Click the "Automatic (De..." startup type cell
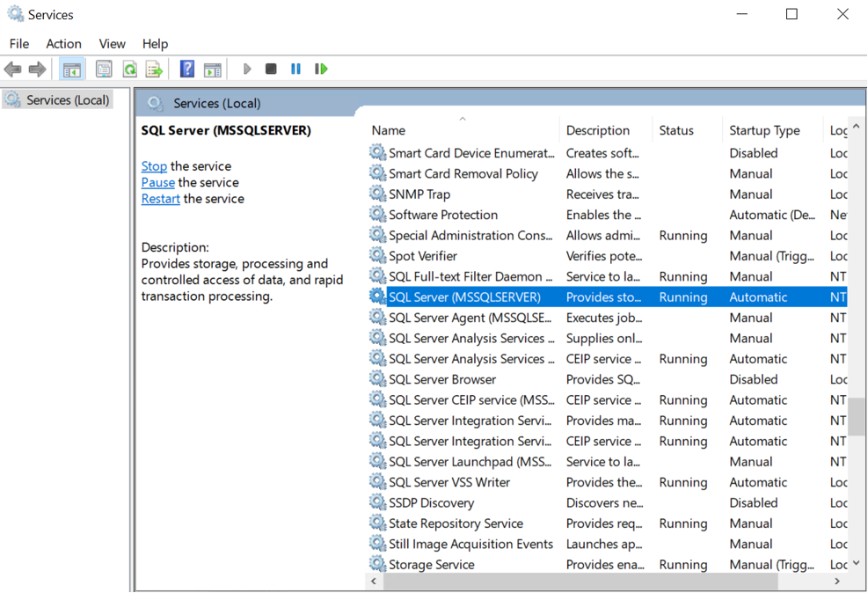Image resolution: width=868 pixels, height=593 pixels. pyautogui.click(x=772, y=215)
